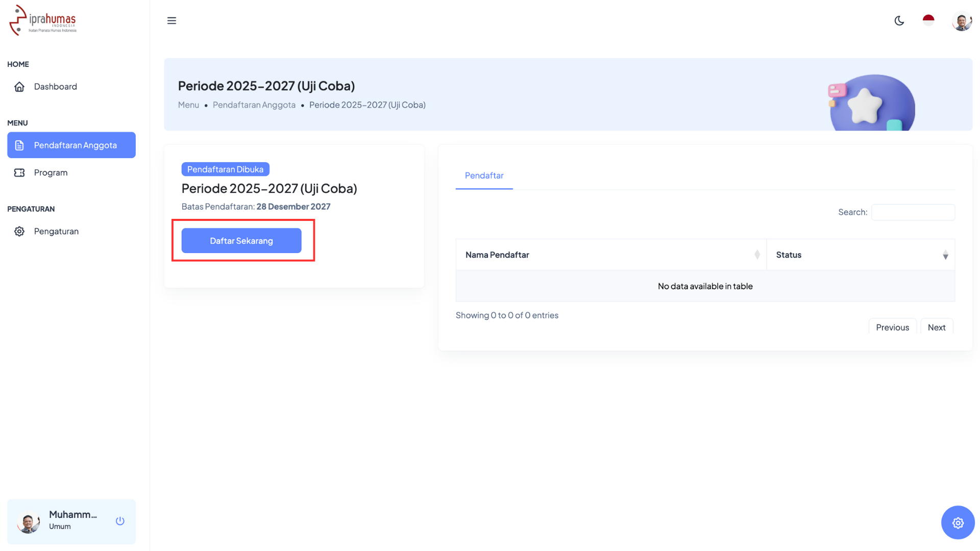
Task: Click the Program ticket icon
Action: (19, 173)
